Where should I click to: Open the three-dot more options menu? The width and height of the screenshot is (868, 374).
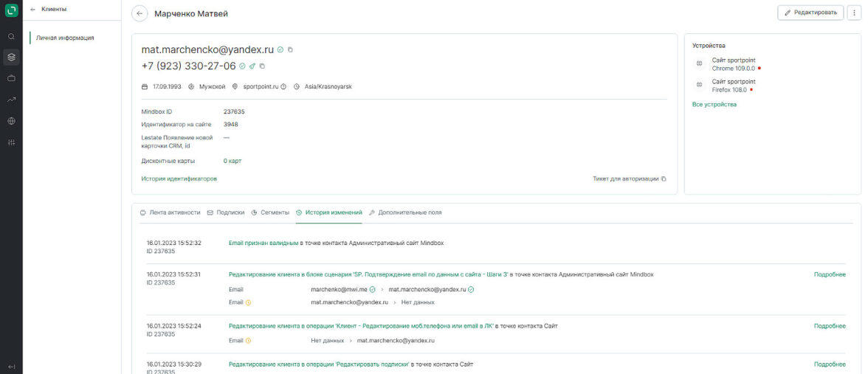pos(854,13)
